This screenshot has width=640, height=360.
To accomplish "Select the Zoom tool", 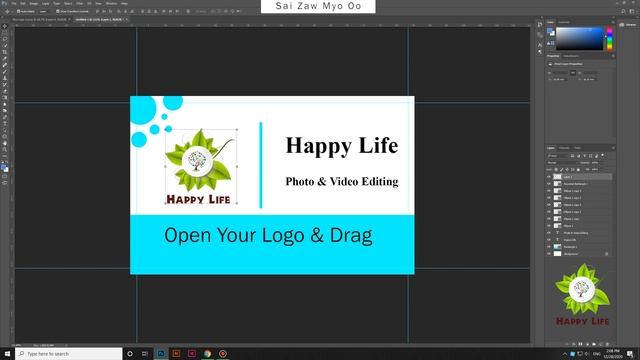I will pos(5,150).
